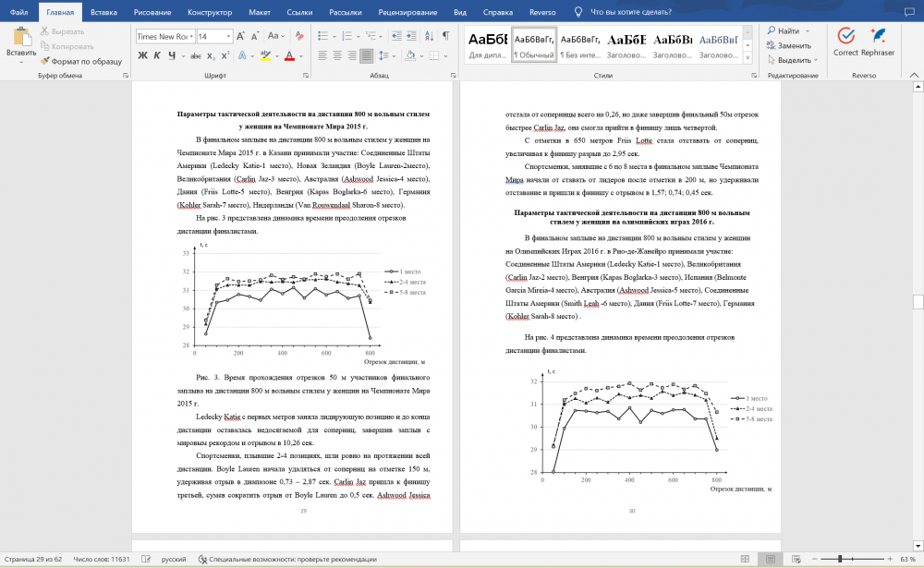The width and height of the screenshot is (924, 568).
Task: Click the zoom slider handle
Action: click(x=839, y=559)
